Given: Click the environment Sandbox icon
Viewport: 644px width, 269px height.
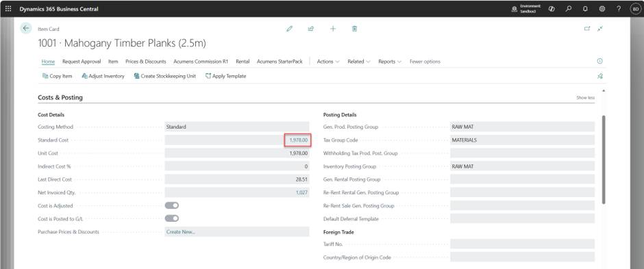Looking at the screenshot, I should (515, 9).
